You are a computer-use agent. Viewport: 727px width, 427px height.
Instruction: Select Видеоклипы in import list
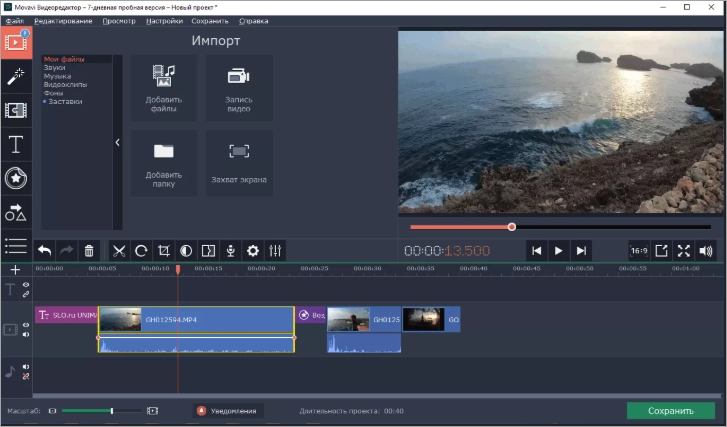click(x=65, y=84)
